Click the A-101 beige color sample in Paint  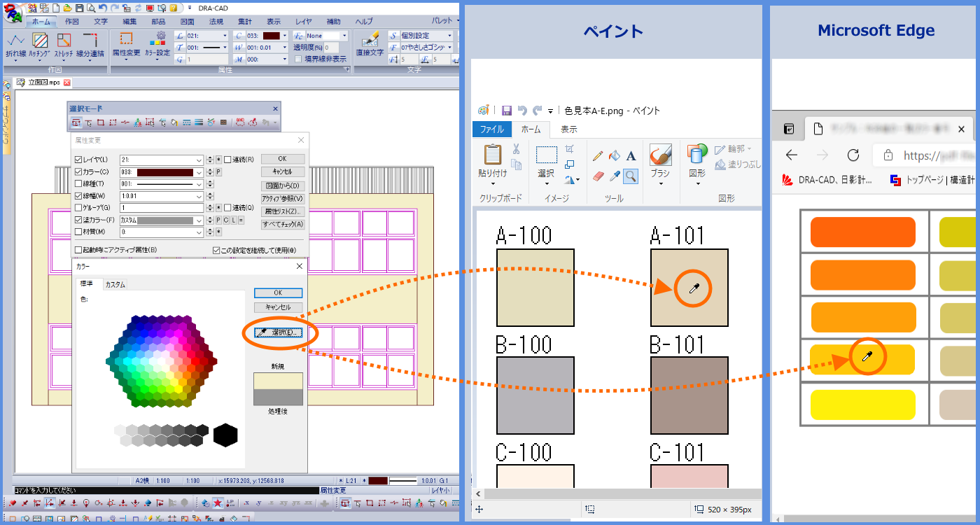(689, 288)
